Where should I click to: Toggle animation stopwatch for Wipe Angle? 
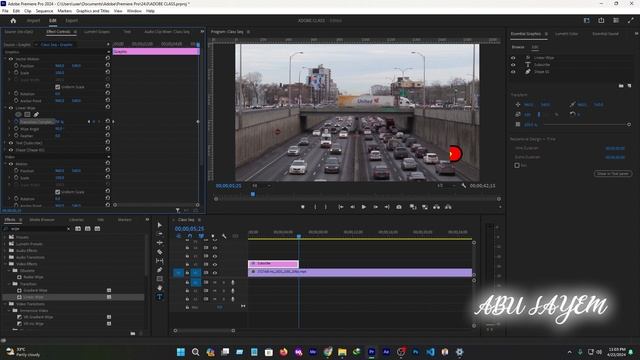[16, 129]
